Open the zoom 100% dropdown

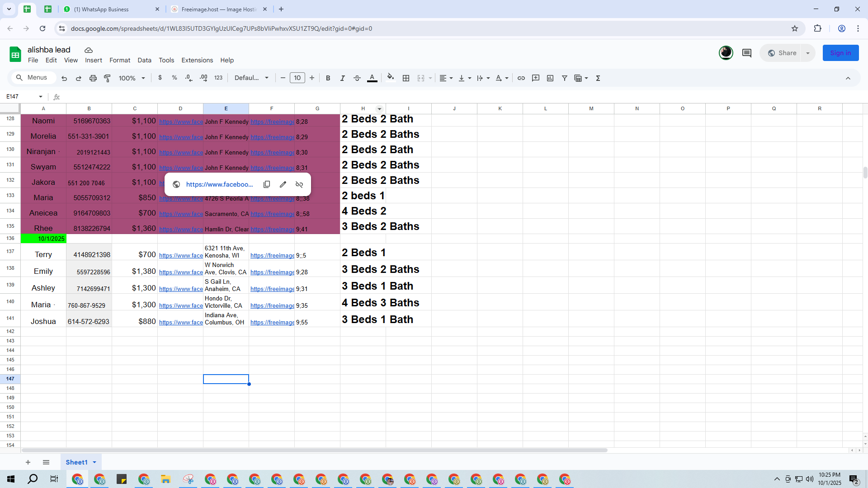tap(132, 78)
